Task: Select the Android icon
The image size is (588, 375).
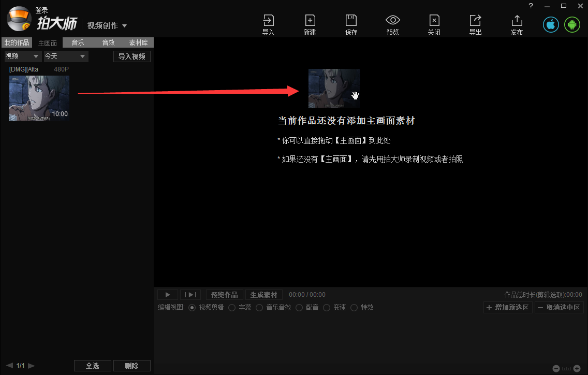Action: [x=572, y=24]
